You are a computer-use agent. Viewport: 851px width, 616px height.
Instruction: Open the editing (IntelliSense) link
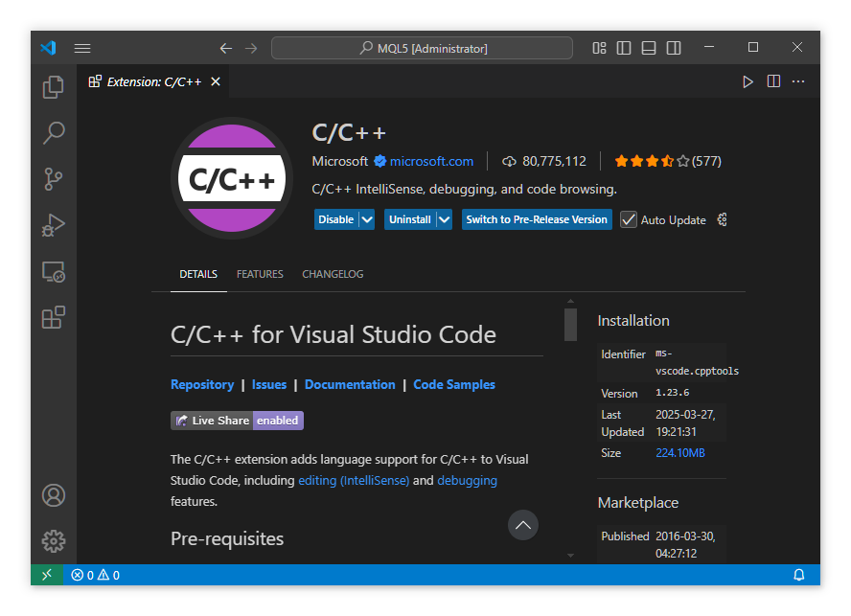354,480
